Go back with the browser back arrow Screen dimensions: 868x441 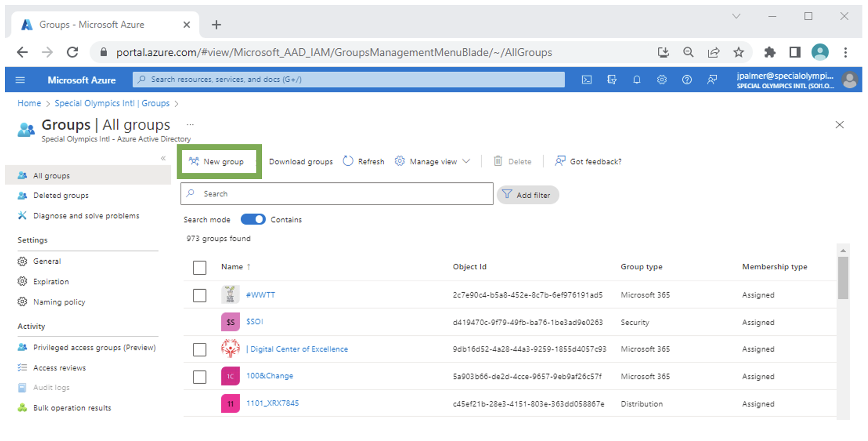coord(22,52)
